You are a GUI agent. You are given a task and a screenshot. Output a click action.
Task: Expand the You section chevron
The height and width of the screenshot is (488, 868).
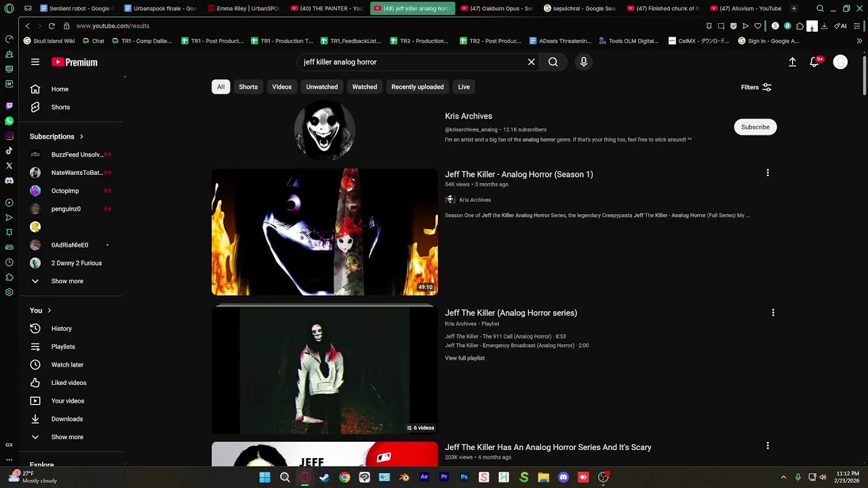tap(50, 310)
